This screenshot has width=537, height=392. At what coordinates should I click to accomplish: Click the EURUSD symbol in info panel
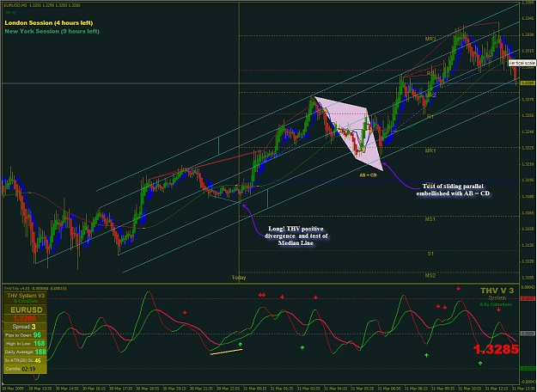[x=27, y=309]
